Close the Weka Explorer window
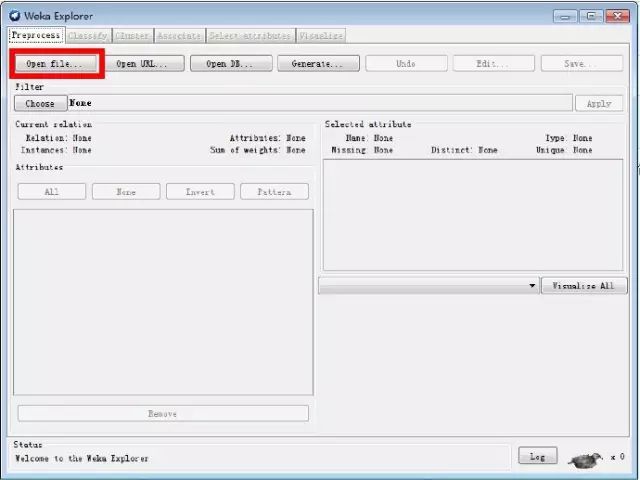Image resolution: width=640 pixels, height=480 pixels. (618, 16)
